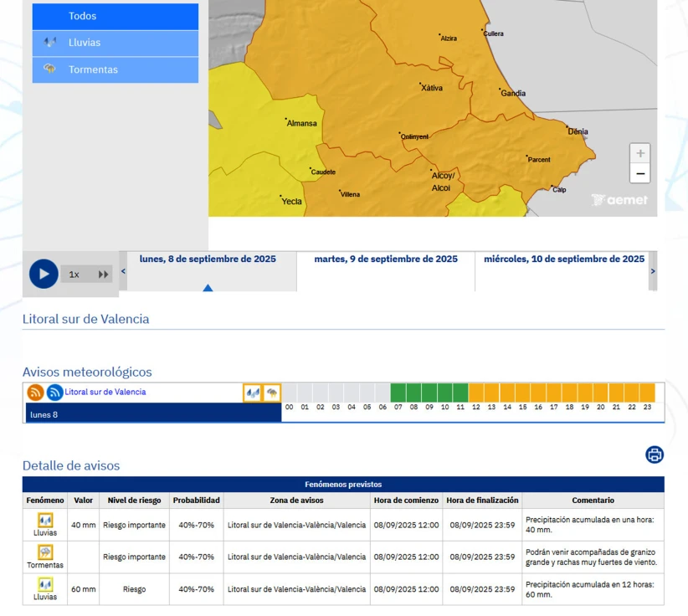Click the Dénia label on the map
The height and width of the screenshot is (616, 688).
point(578,131)
